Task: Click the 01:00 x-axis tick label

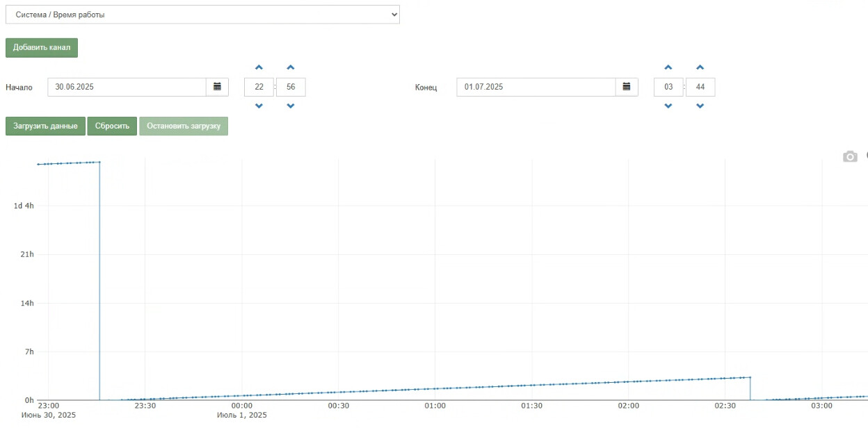Action: point(435,405)
